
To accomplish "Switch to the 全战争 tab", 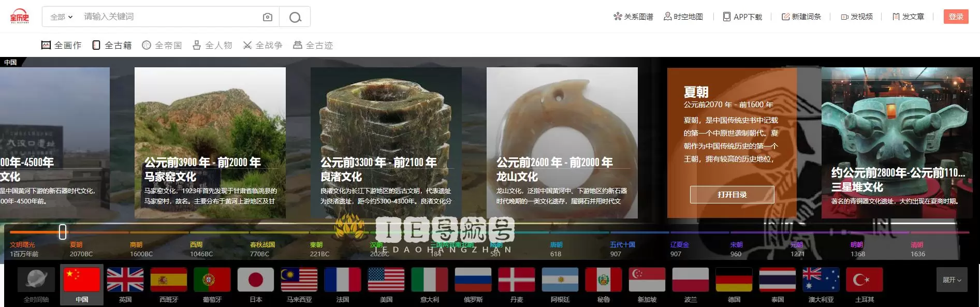I will [x=262, y=45].
